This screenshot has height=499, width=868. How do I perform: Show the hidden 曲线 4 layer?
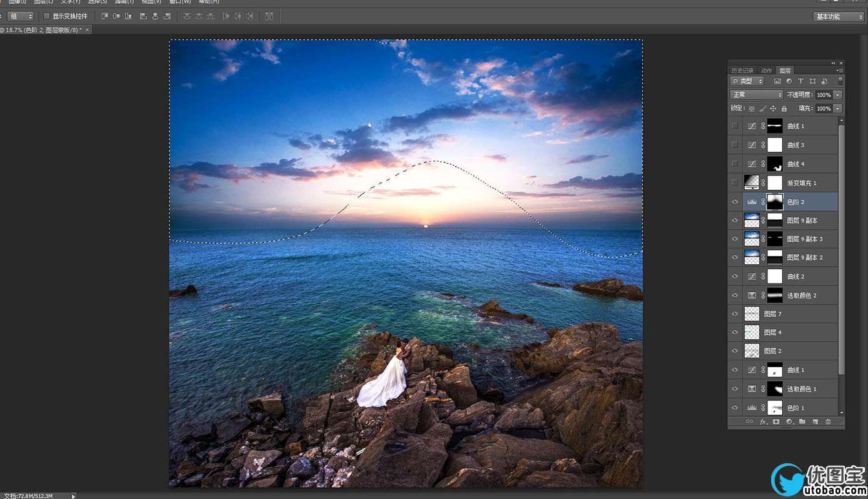coord(735,164)
